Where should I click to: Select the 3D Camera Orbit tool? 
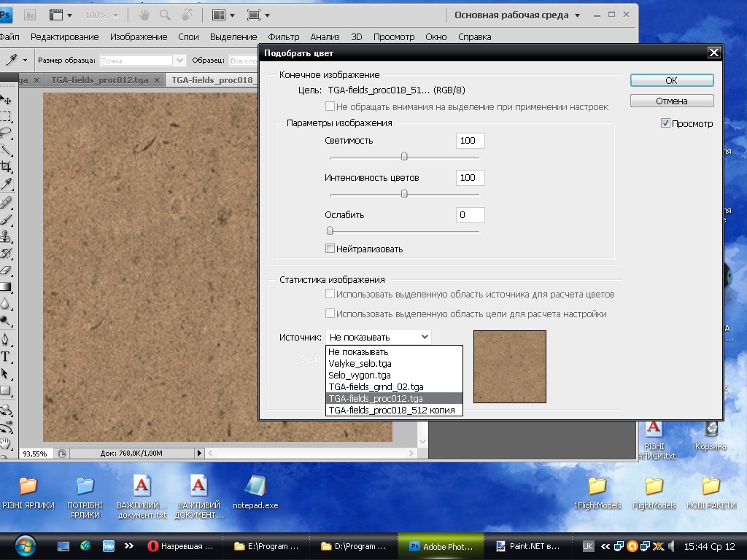click(6, 426)
